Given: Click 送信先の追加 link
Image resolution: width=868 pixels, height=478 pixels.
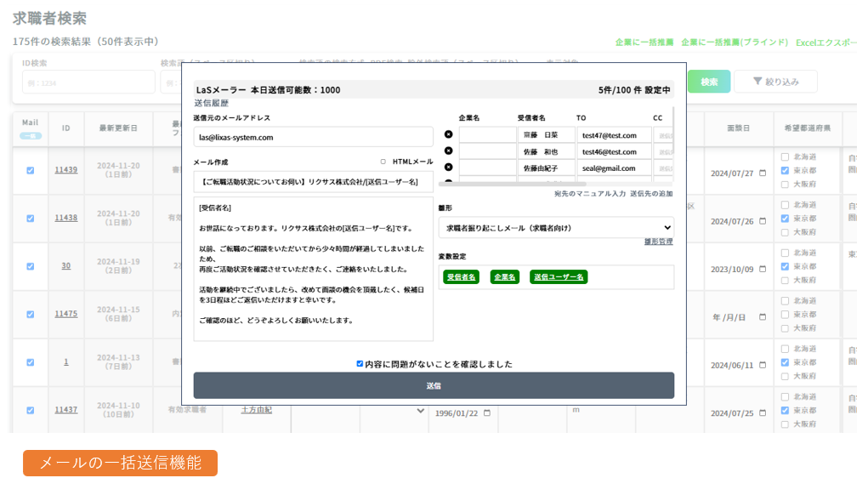Looking at the screenshot, I should [651, 194].
